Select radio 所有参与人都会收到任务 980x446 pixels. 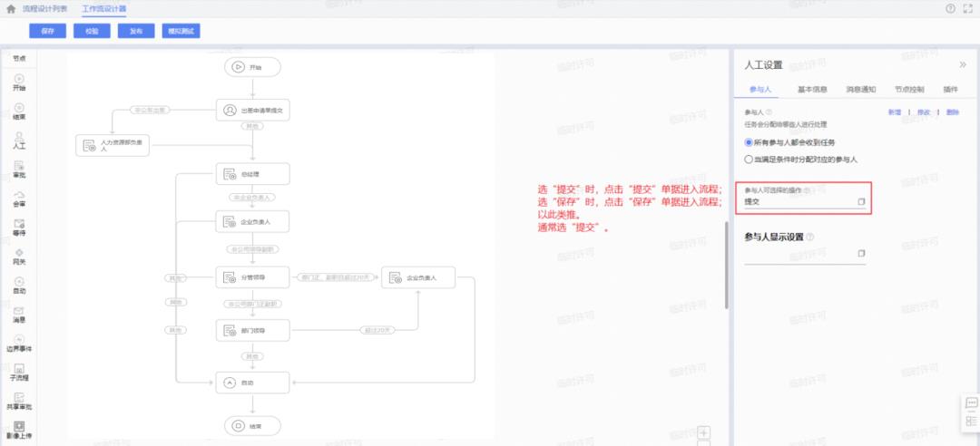point(749,142)
